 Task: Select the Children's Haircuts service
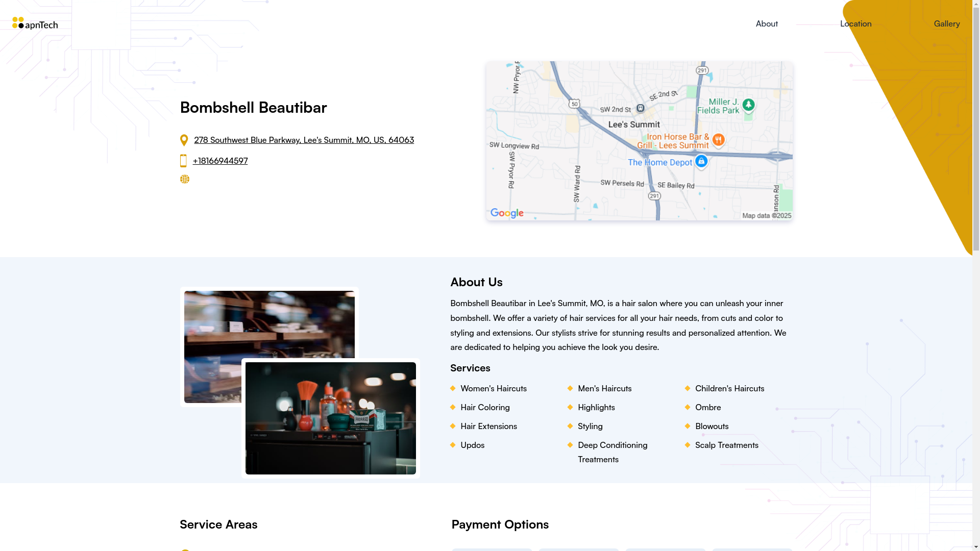[x=729, y=388]
